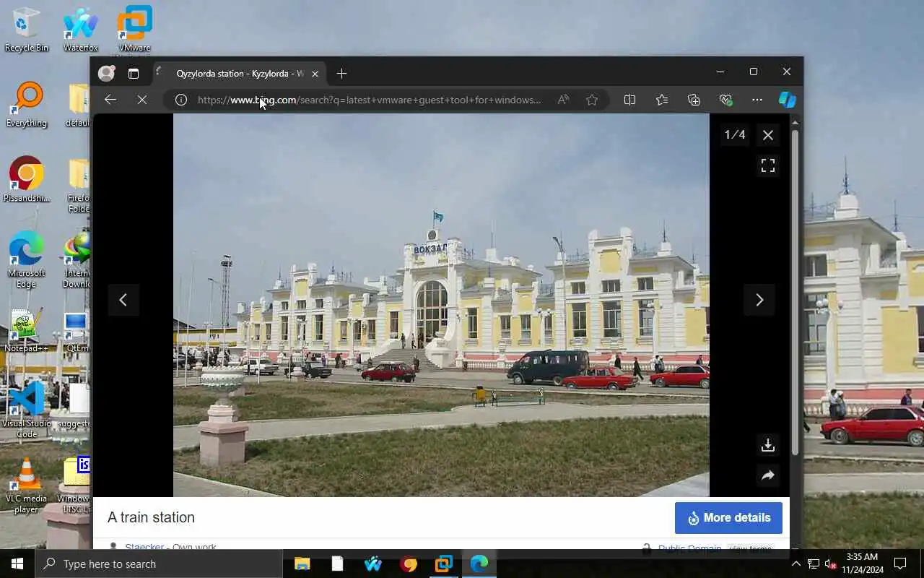Show next image
This screenshot has height=578, width=924.
point(759,300)
